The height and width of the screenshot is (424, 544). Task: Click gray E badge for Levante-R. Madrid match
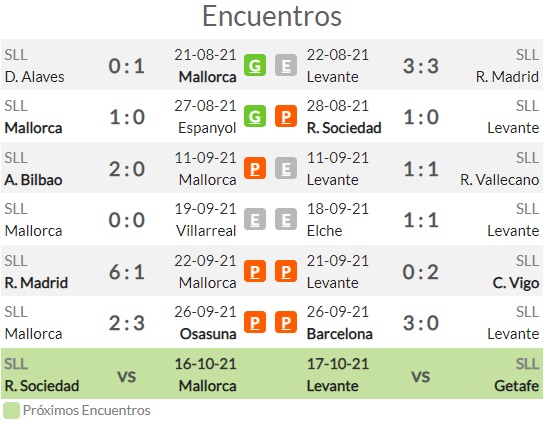click(286, 65)
